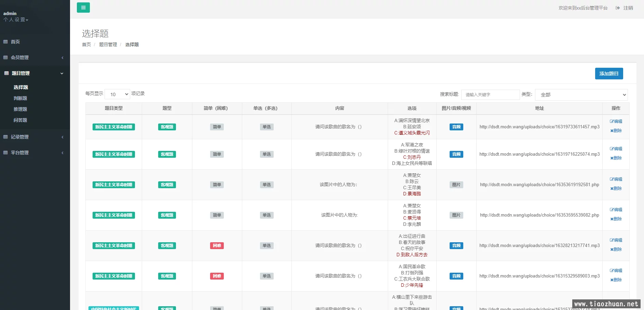Click the hamburger menu toggle button
Viewport: 644px width, 310px height.
(83, 8)
